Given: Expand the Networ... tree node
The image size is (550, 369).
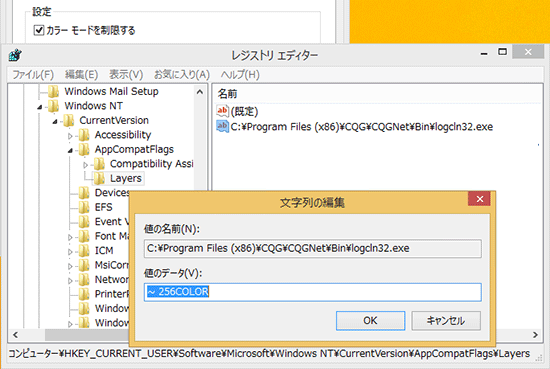Looking at the screenshot, I should pyautogui.click(x=70, y=281).
